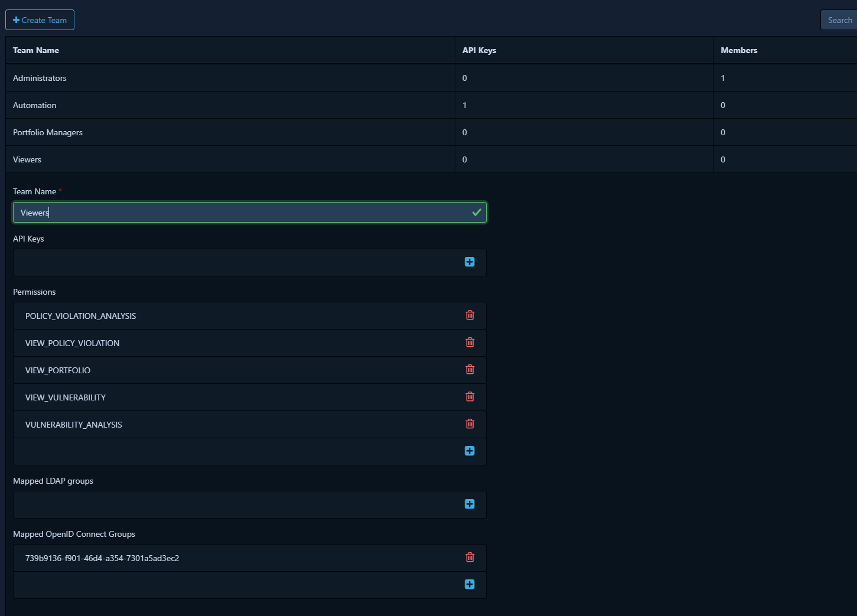This screenshot has height=616, width=857.
Task: Add a Mapped OpenID Connect group
Action: coord(470,584)
